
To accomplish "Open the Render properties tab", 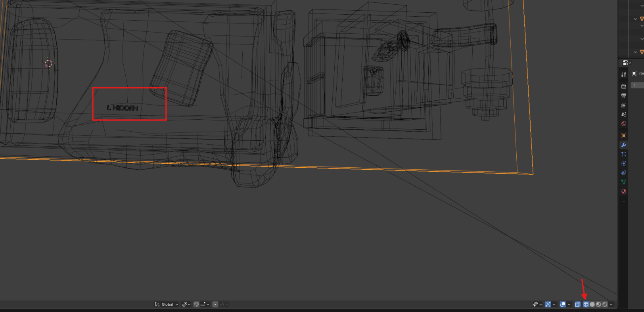I will 624,86.
